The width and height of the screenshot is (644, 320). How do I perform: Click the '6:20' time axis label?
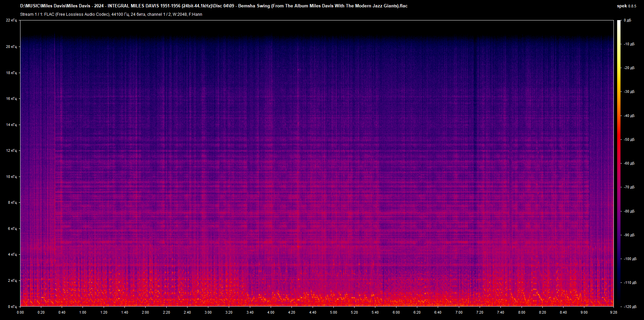(417, 312)
